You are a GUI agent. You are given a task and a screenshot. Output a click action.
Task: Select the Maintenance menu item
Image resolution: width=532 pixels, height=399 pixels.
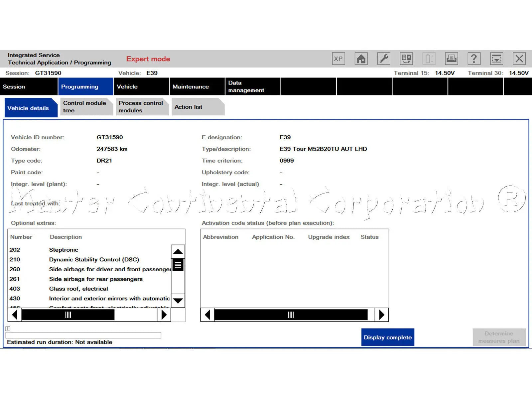191,86
